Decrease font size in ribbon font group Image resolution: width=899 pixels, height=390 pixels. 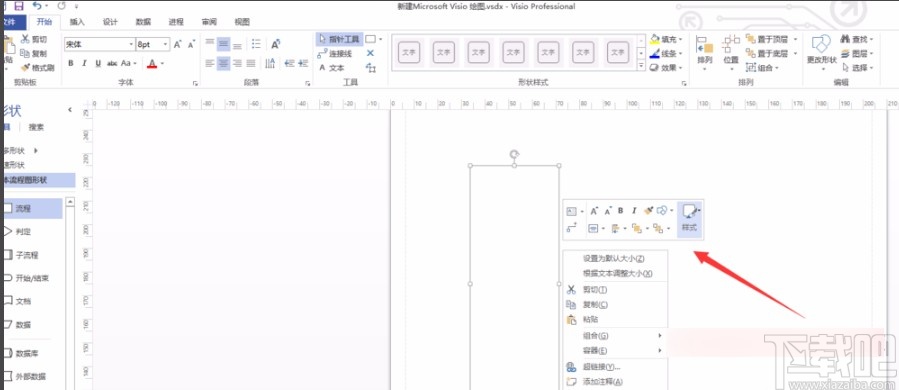point(191,44)
